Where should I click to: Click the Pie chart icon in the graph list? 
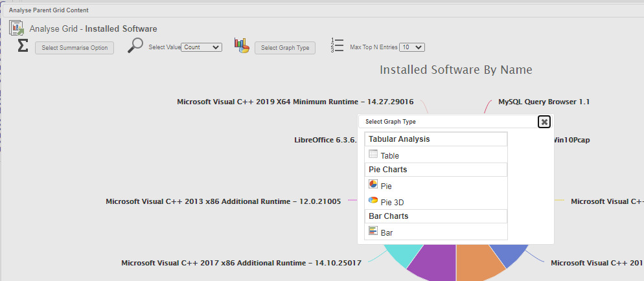point(373,184)
